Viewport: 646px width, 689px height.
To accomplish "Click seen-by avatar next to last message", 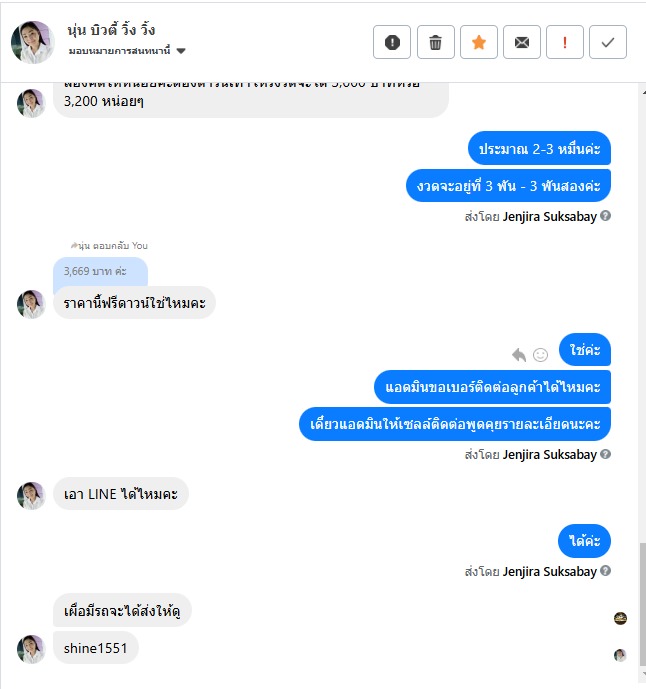I will [620, 655].
